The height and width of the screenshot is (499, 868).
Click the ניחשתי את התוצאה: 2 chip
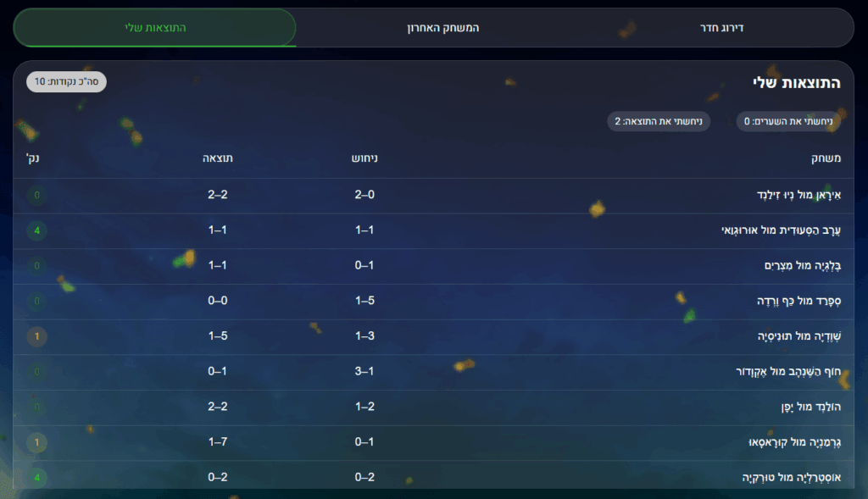pos(658,121)
